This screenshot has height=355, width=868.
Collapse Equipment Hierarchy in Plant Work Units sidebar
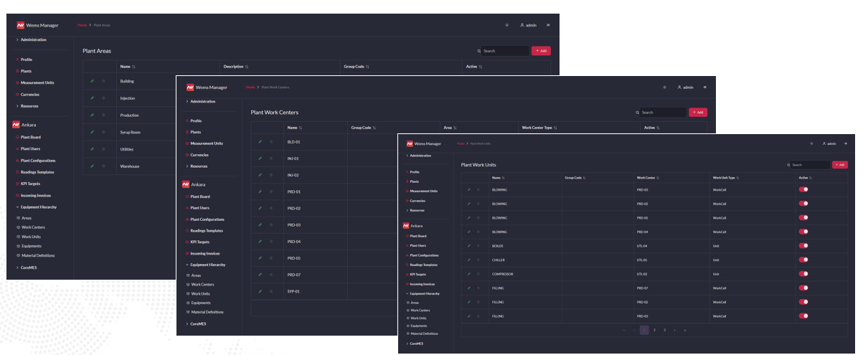pos(422,293)
